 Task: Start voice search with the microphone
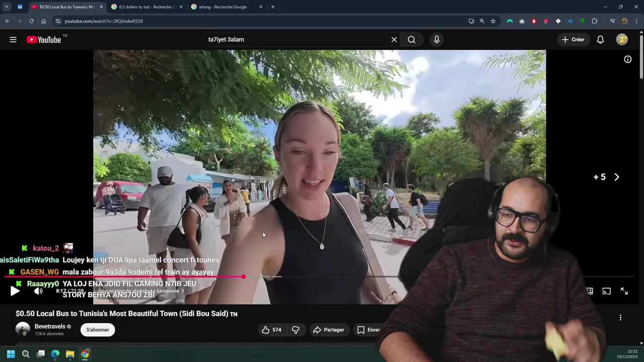tap(436, 40)
